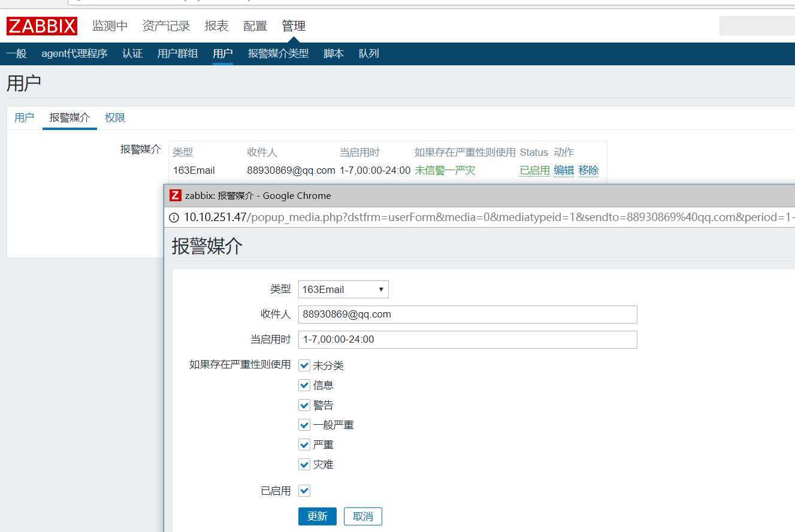Screen dimensions: 795x532
Task: Switch to the 报警媒介 form tab
Action: click(69, 117)
